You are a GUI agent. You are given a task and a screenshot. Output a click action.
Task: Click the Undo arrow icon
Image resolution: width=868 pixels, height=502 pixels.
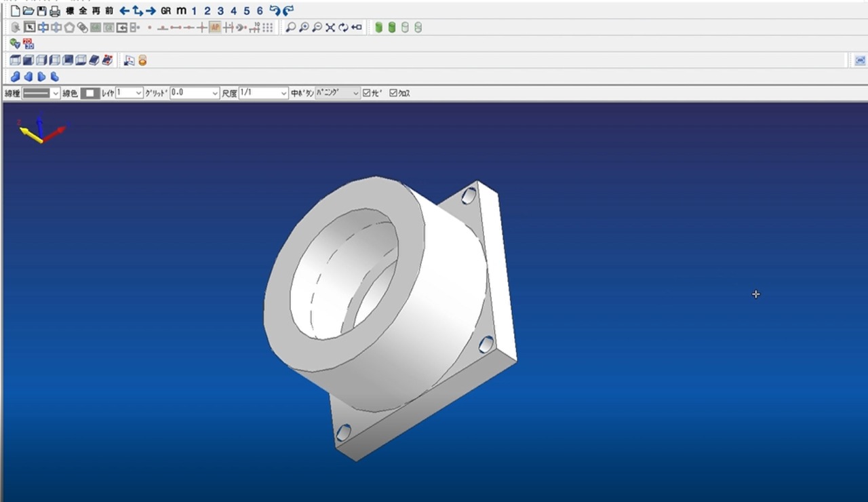click(x=274, y=11)
